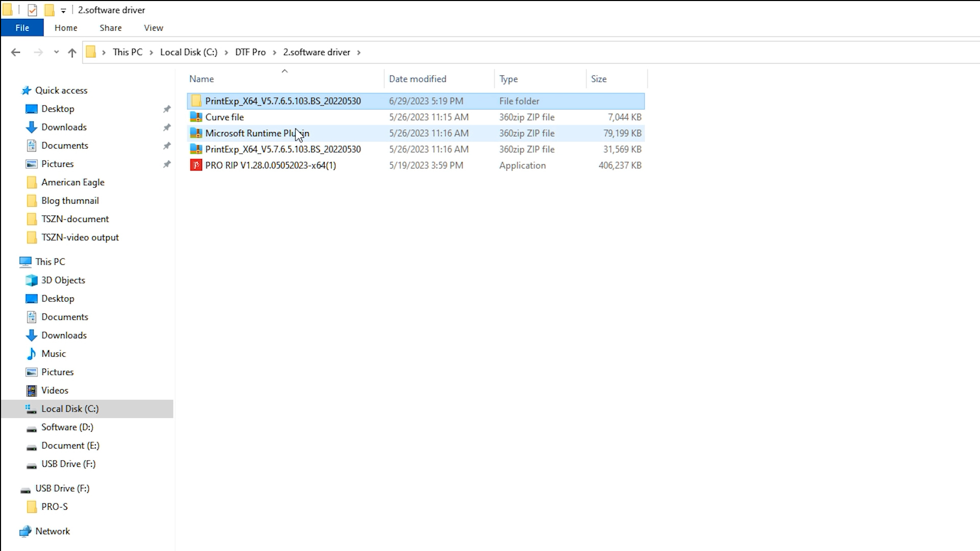Go back using the Back arrow
Screen dimensions: 980x551
(x=16, y=52)
